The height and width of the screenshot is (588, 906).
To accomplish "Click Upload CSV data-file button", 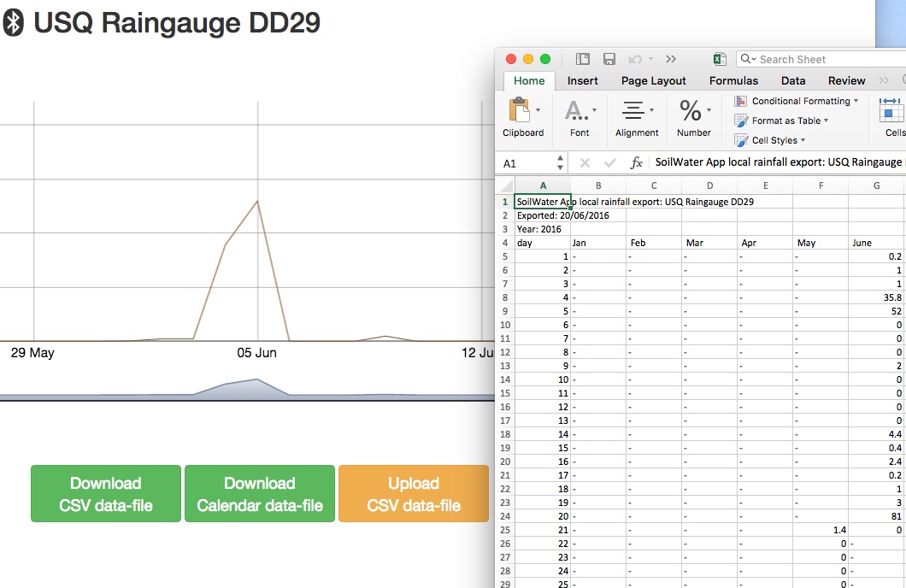I will [x=414, y=494].
